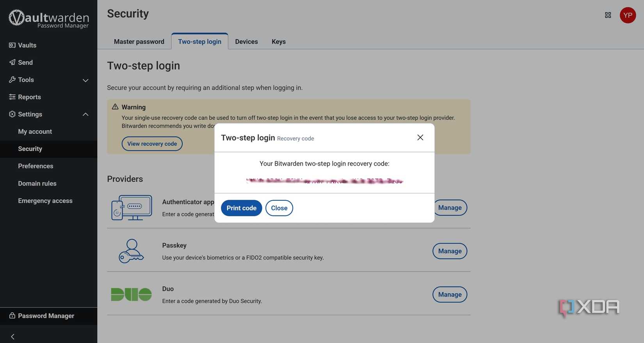
Task: Open the YP account avatar menu
Action: (628, 15)
